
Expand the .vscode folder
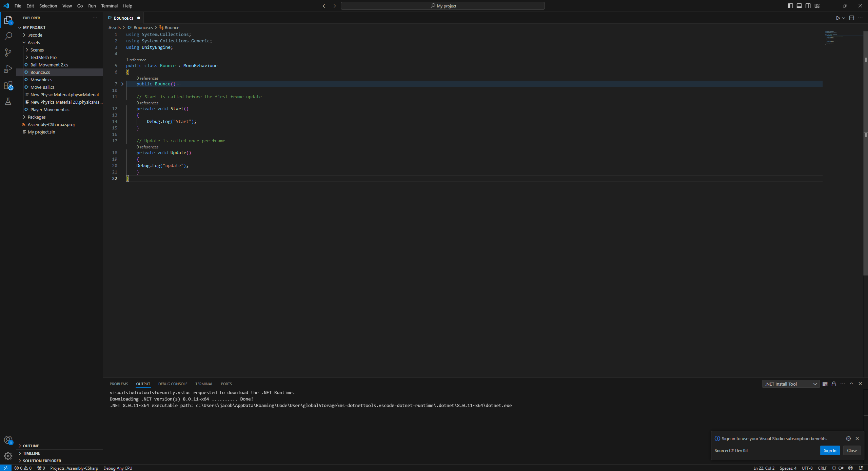tap(59, 35)
